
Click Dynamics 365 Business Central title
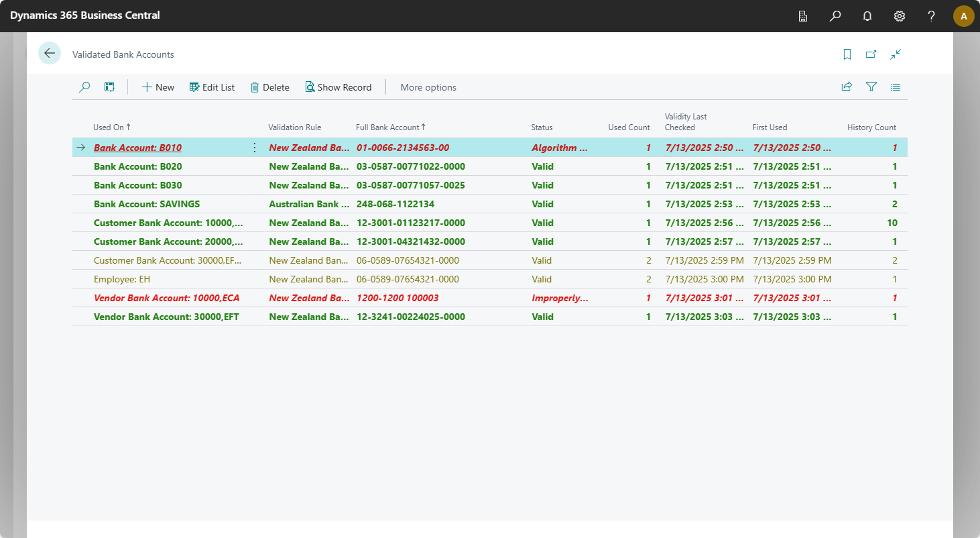coord(85,15)
